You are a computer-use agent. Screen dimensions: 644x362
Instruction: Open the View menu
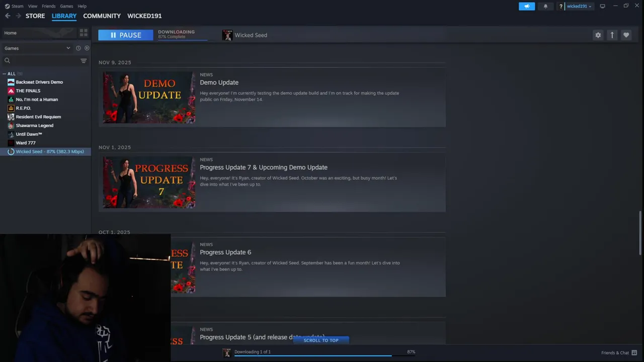33,6
